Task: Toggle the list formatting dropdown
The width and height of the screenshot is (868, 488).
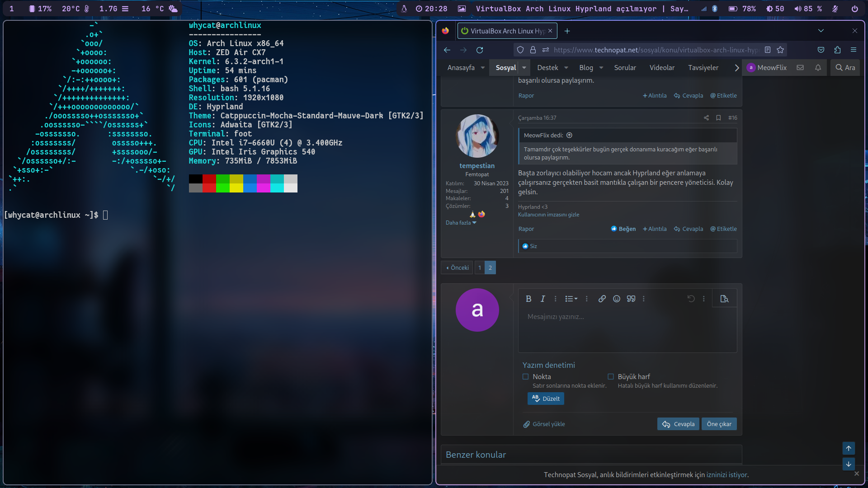Action: point(571,299)
